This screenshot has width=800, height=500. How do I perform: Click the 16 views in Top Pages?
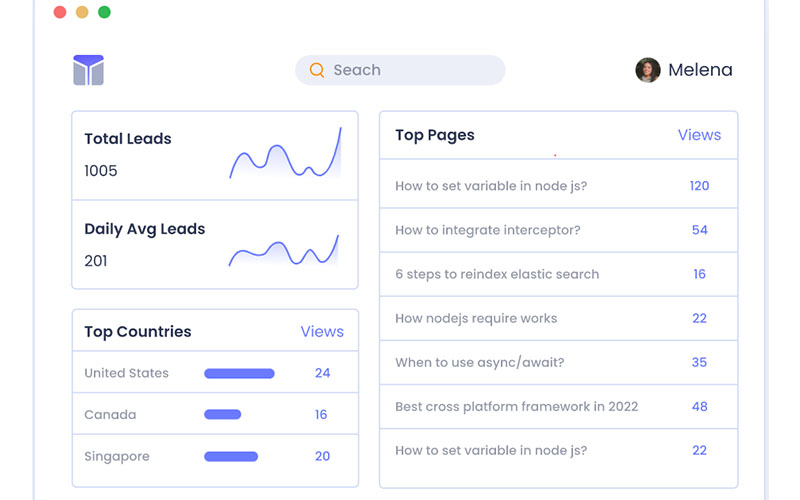(699, 274)
